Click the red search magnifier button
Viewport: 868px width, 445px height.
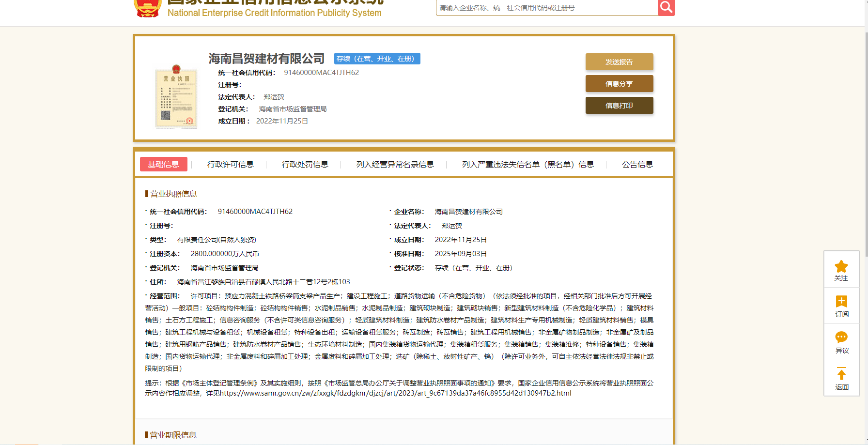pyautogui.click(x=666, y=7)
